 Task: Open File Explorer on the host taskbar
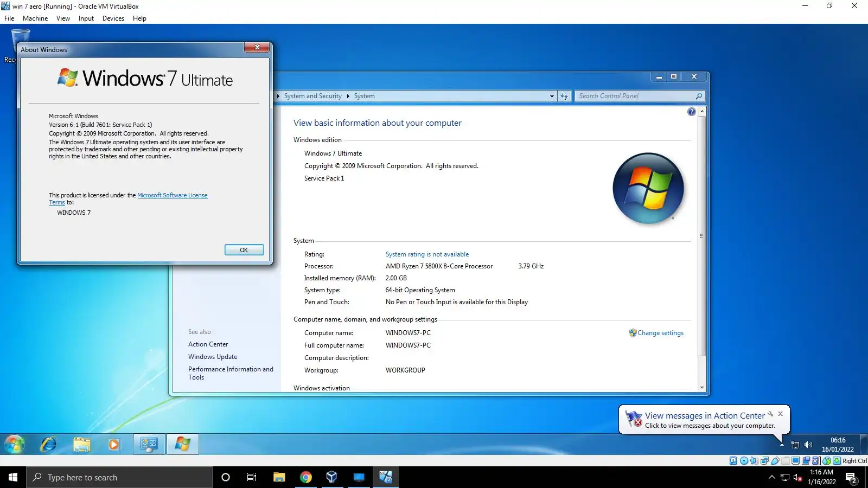point(279,477)
